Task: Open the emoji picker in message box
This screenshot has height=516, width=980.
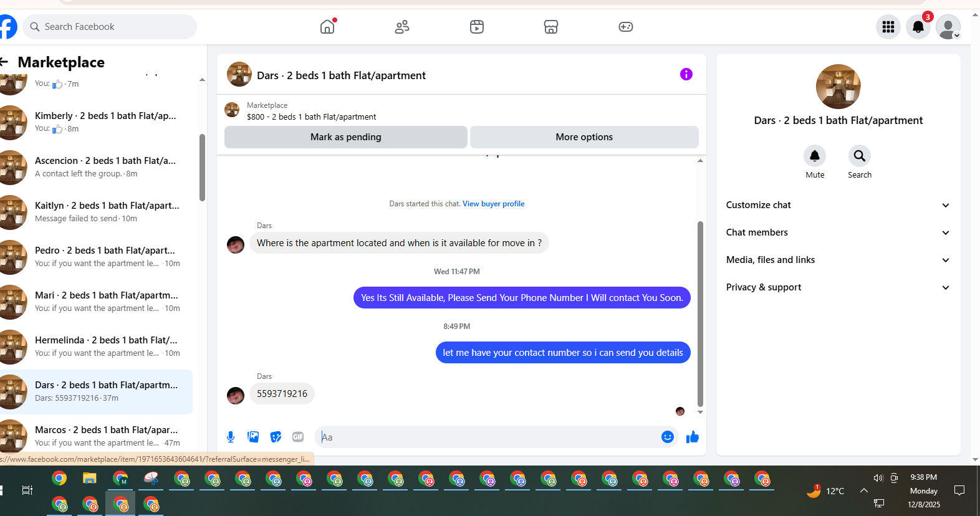Action: (668, 437)
